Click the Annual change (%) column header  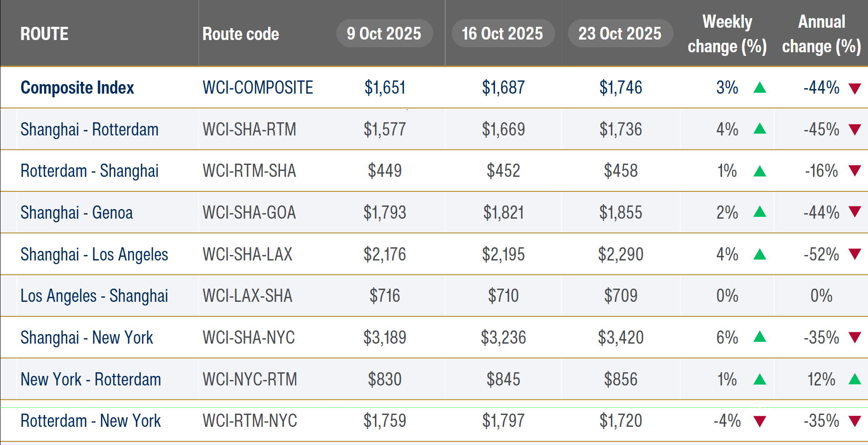[822, 34]
